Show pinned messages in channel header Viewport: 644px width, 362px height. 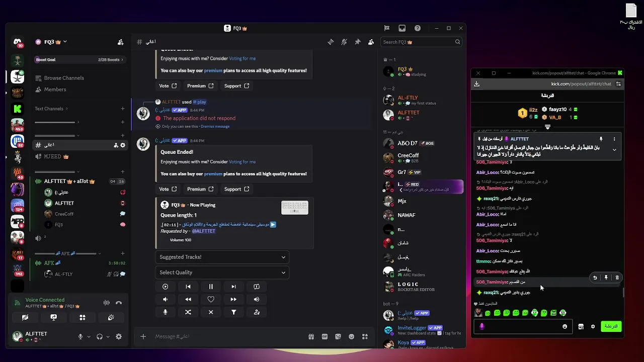(x=358, y=42)
